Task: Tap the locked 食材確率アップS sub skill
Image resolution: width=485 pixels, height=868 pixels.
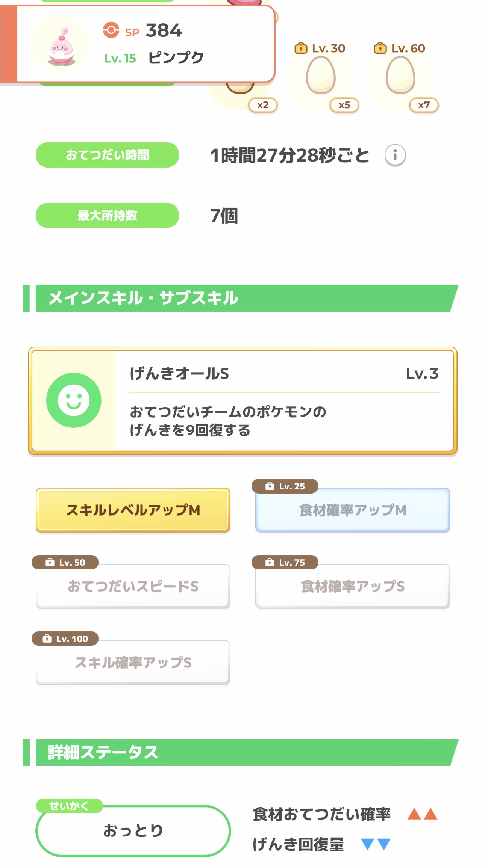Action: click(353, 586)
